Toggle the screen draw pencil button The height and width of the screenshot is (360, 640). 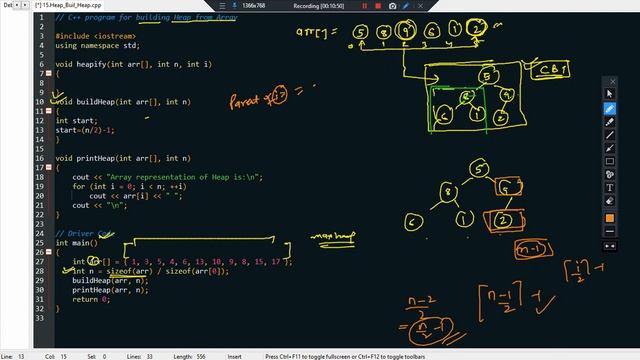point(406,6)
